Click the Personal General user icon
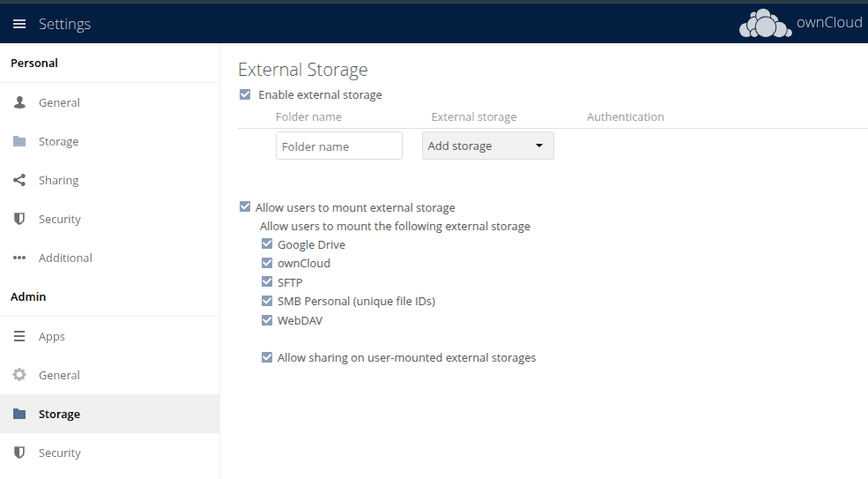Screen dimensions: 868x479 (19, 102)
